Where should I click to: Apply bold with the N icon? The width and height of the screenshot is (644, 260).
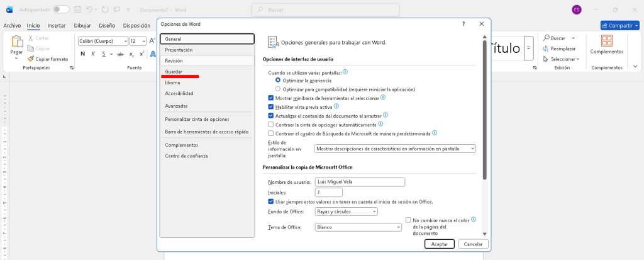point(82,54)
